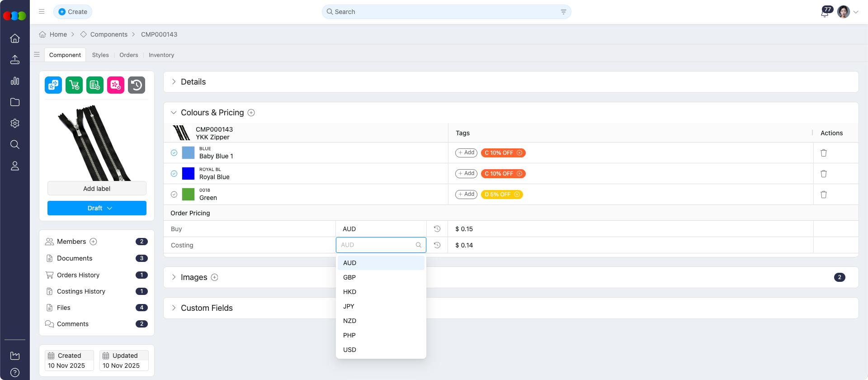Expand the Details section

pyautogui.click(x=174, y=82)
